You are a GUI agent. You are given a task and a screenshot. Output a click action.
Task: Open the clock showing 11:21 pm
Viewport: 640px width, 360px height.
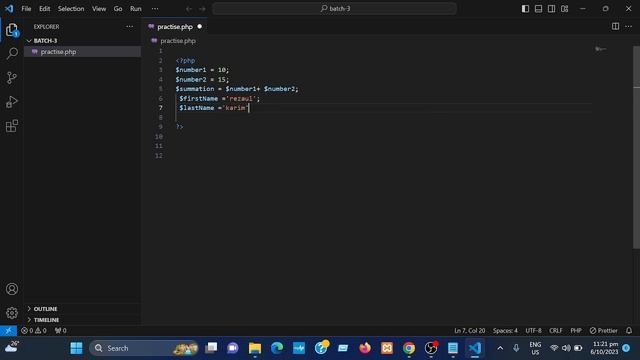604,348
